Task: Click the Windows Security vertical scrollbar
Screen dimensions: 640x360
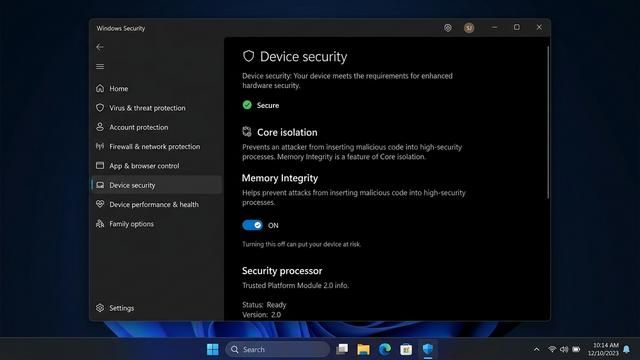Action: [548, 122]
